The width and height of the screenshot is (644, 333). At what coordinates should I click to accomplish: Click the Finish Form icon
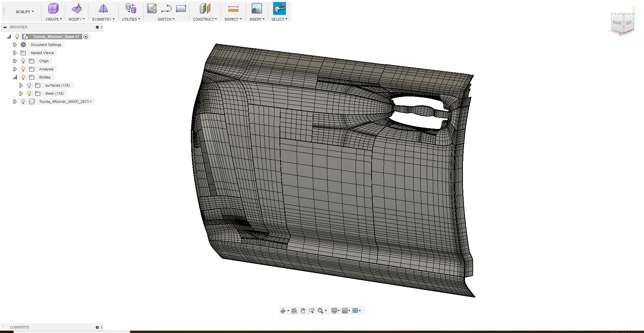[280, 9]
